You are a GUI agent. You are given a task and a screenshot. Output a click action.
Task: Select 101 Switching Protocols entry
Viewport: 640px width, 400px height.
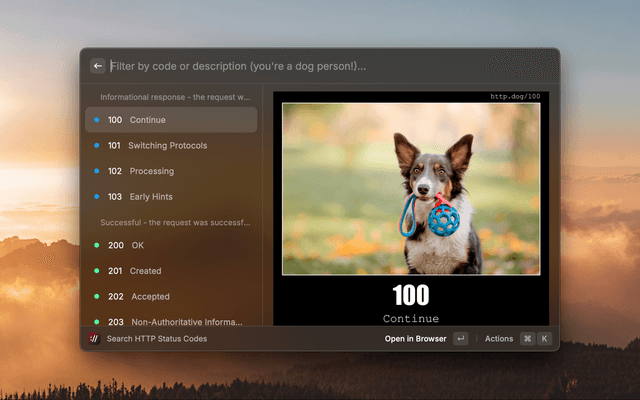(170, 146)
